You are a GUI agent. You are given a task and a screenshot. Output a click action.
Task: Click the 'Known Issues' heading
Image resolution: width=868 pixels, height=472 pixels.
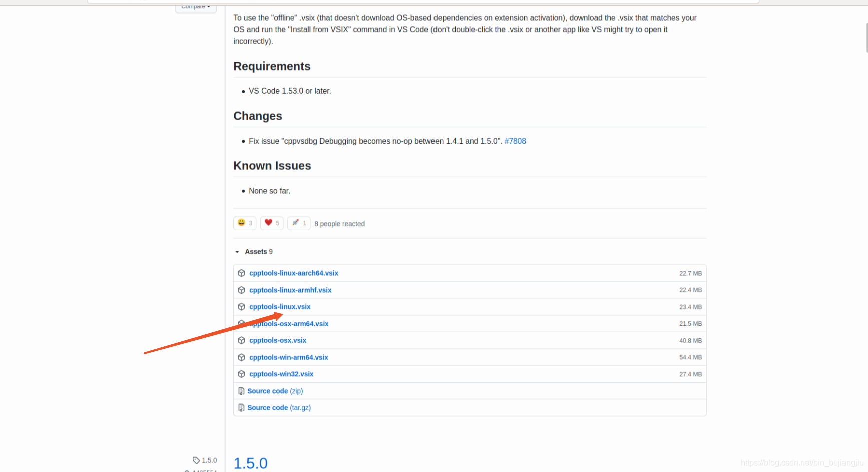272,166
